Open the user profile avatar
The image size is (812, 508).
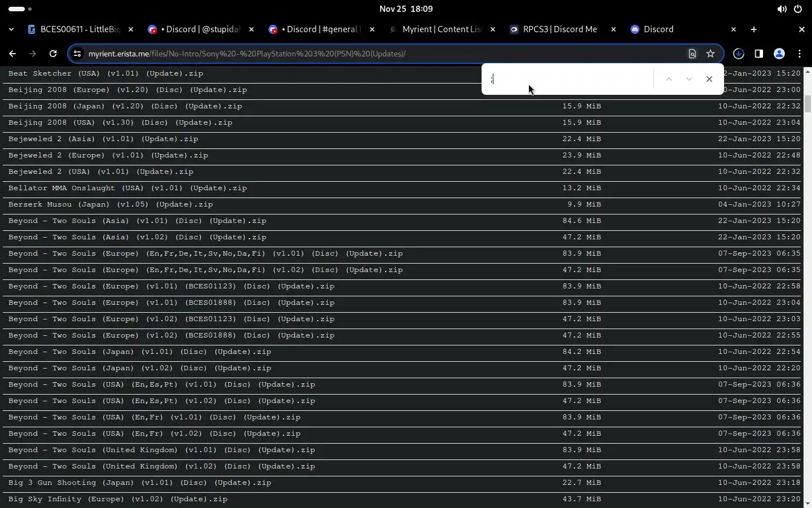(779, 54)
